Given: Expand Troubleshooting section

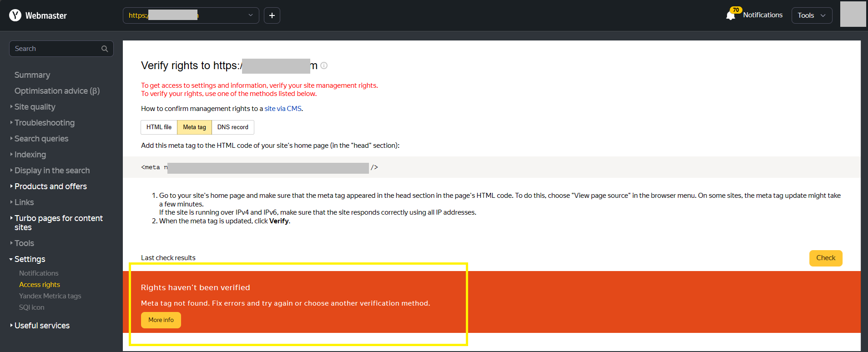Looking at the screenshot, I should point(44,123).
